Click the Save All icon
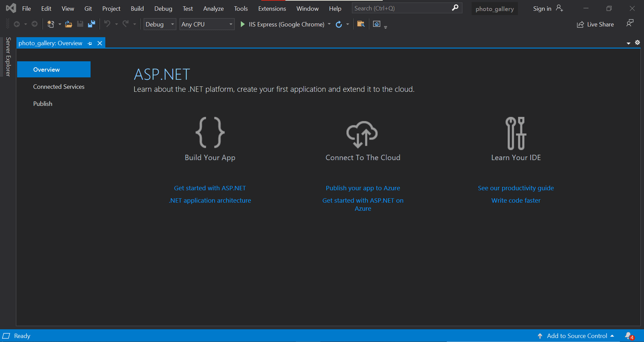The width and height of the screenshot is (644, 342). [91, 24]
